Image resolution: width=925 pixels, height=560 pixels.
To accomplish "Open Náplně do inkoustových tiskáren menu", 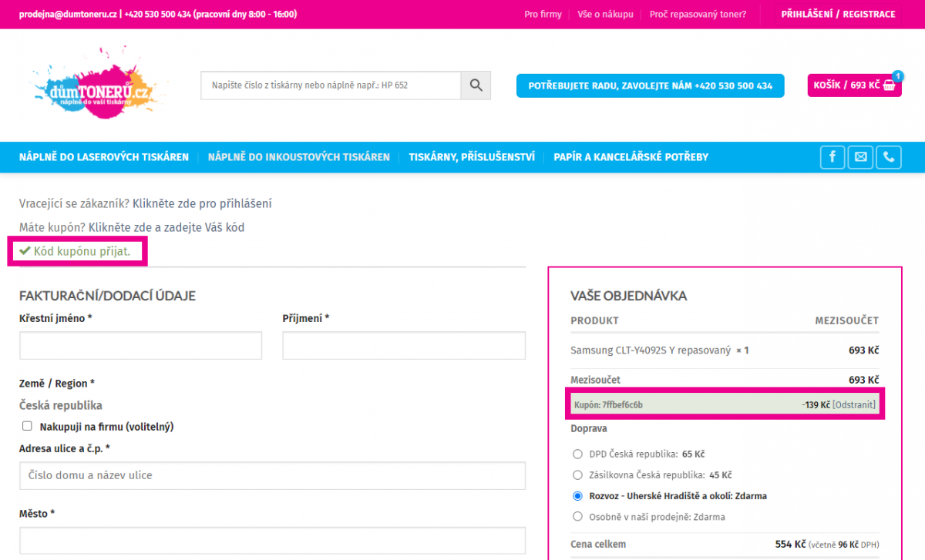I will tap(298, 157).
